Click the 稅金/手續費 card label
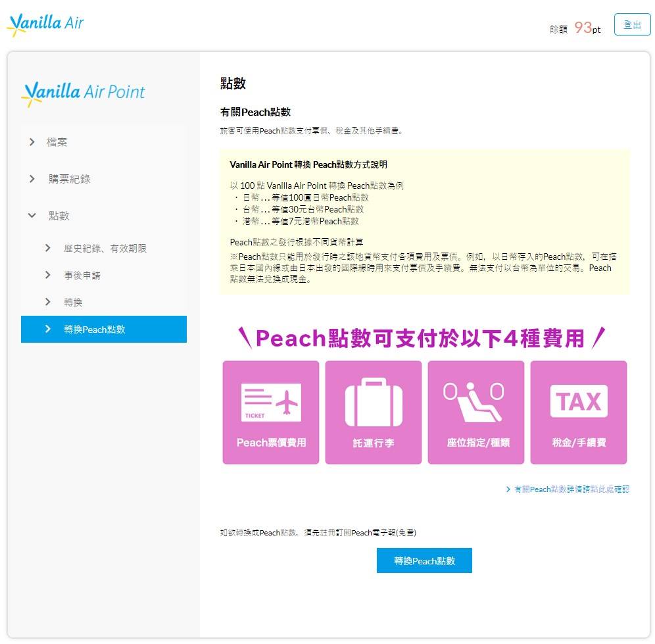 pos(579,443)
